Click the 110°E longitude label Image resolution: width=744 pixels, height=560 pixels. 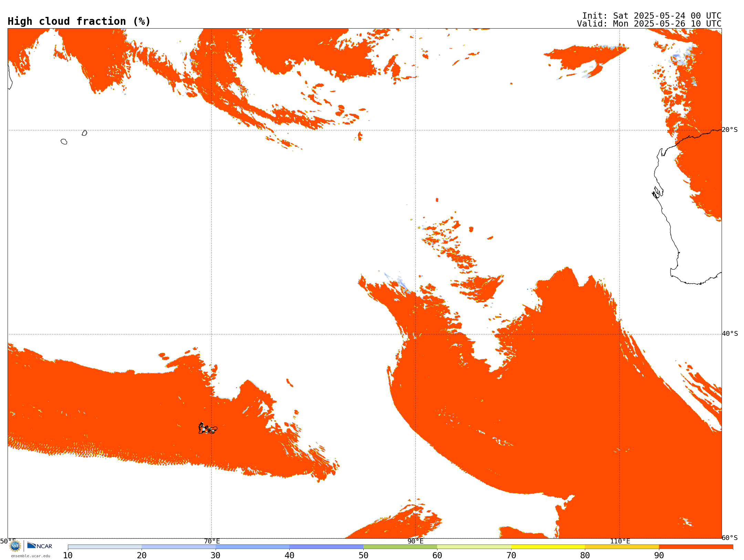[620, 541]
